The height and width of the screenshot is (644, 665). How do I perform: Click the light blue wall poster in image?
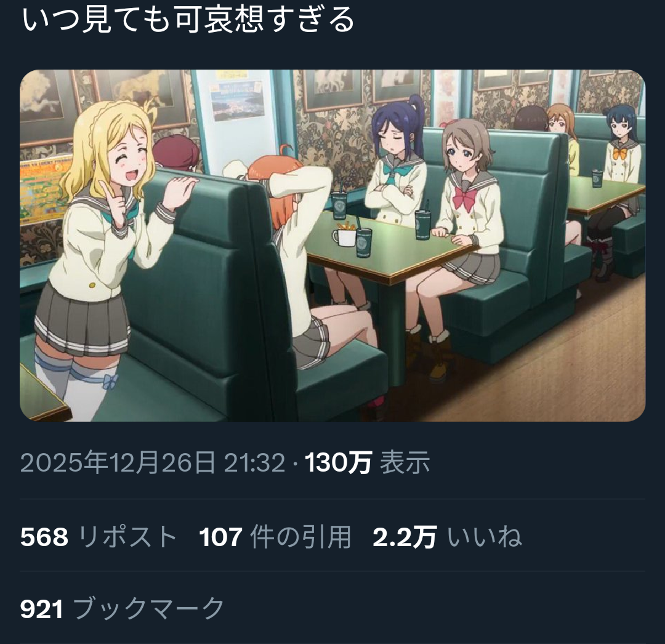[x=236, y=101]
